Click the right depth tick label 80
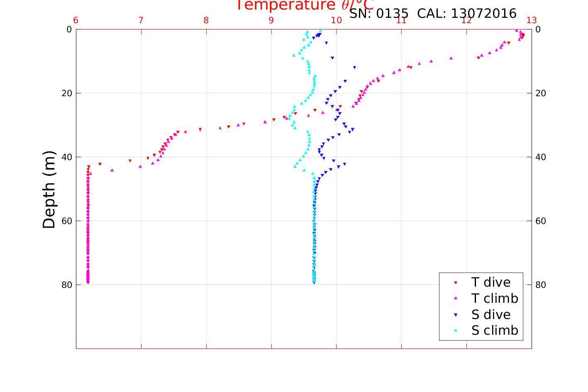Image resolution: width=588 pixels, height=392 pixels. [x=541, y=285]
